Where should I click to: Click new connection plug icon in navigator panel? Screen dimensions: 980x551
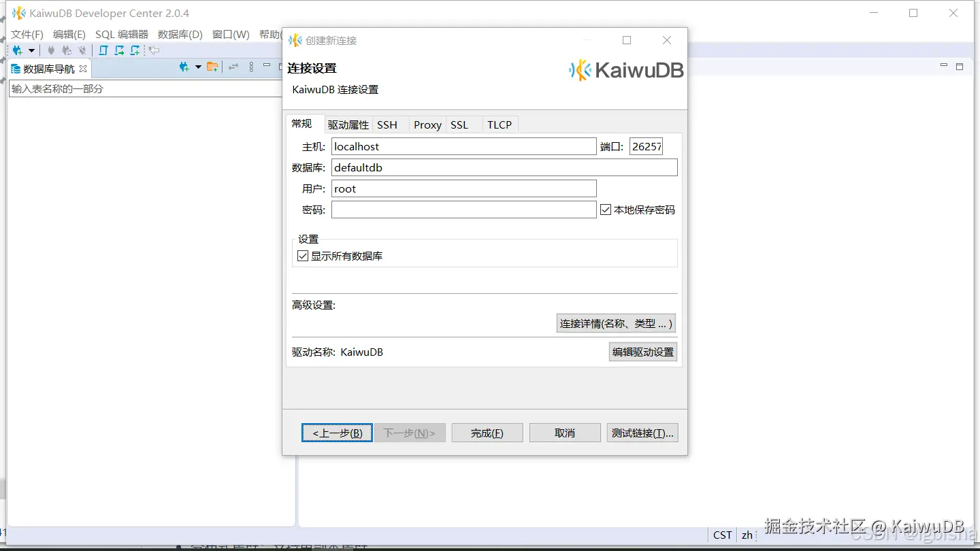[184, 67]
